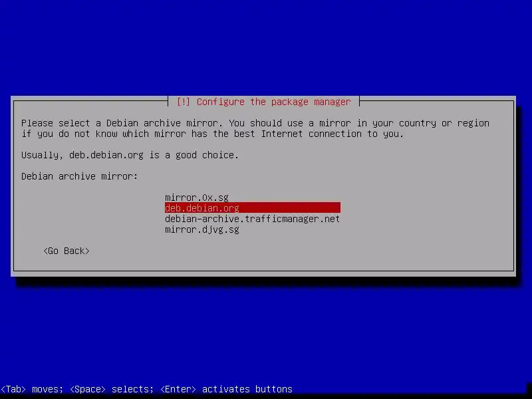532x399 pixels.
Task: Pick debian-archive.trafficmanager.net from the mirror list
Action: 252,219
